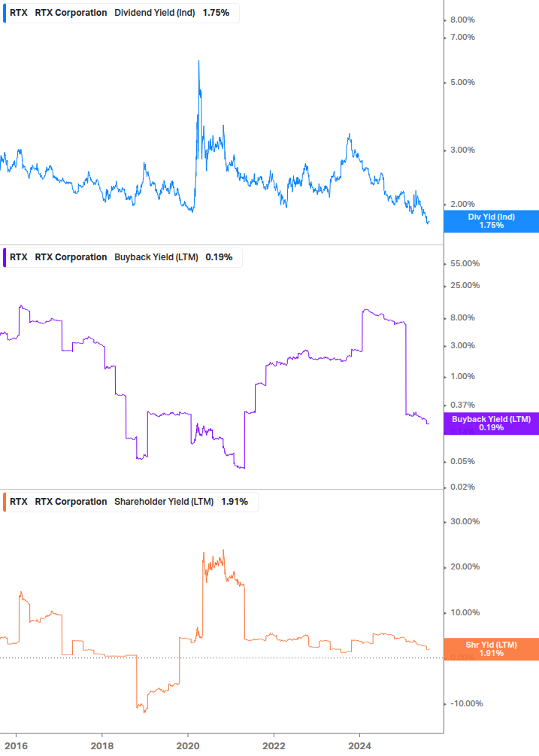Click the 1.75% value in top legend

[x=216, y=13]
